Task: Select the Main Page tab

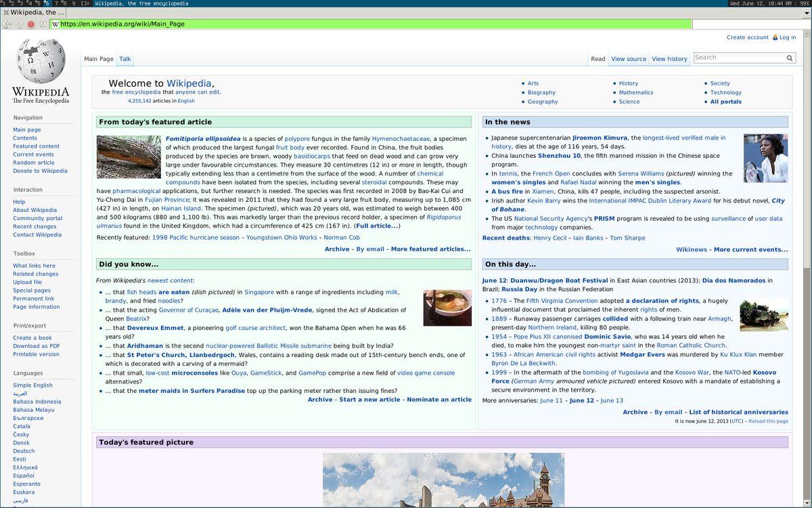Action: (99, 59)
